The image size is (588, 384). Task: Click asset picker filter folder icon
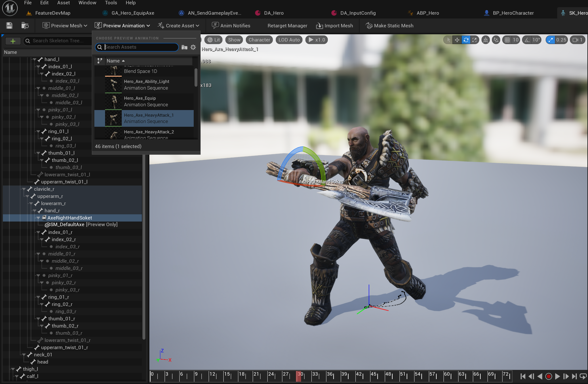pos(184,47)
